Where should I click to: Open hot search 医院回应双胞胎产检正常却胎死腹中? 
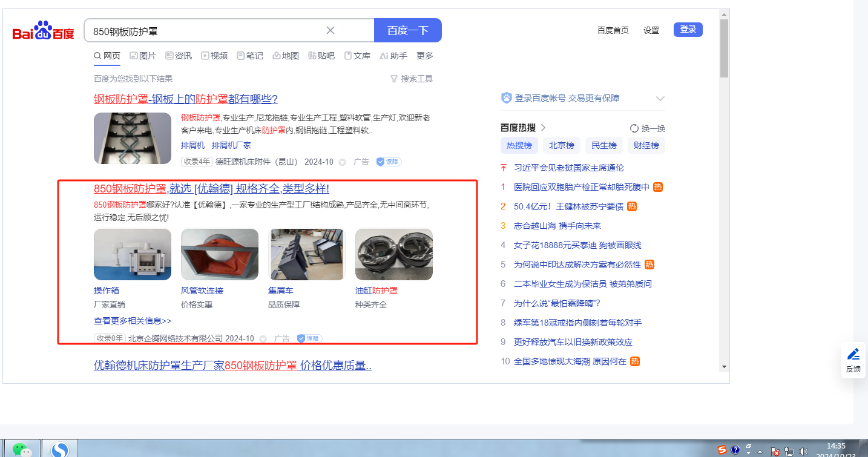[x=582, y=187]
